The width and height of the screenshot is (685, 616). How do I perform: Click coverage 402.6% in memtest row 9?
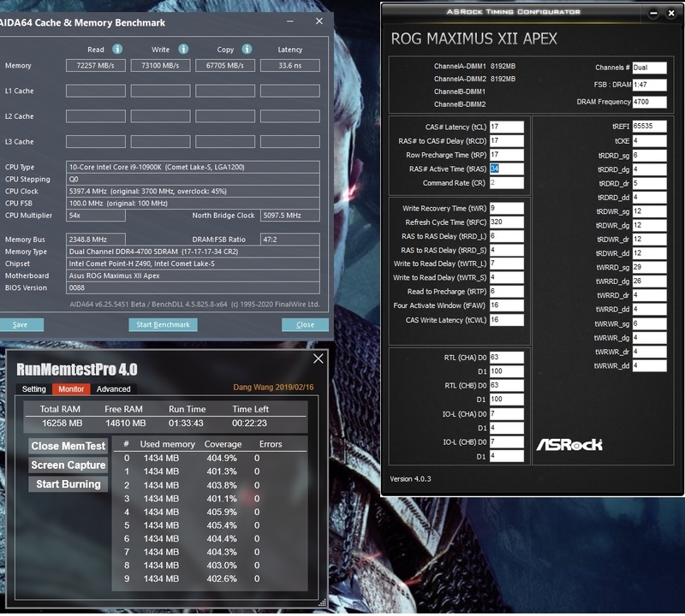[222, 578]
